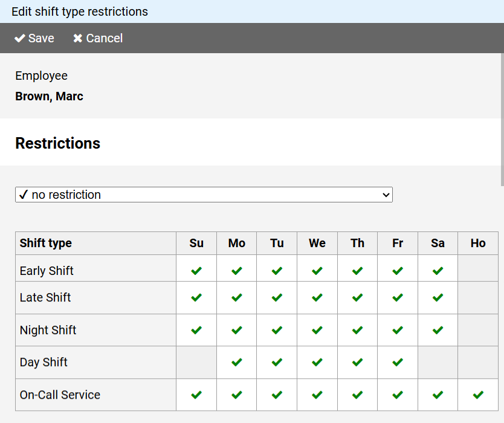Toggle Night Shift on Saturday
This screenshot has width=504, height=423.
click(438, 330)
